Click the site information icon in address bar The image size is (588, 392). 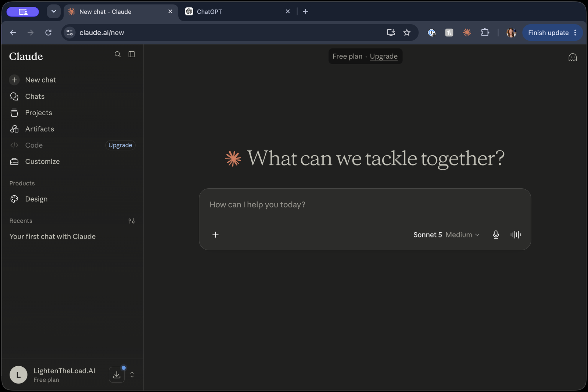coord(70,33)
